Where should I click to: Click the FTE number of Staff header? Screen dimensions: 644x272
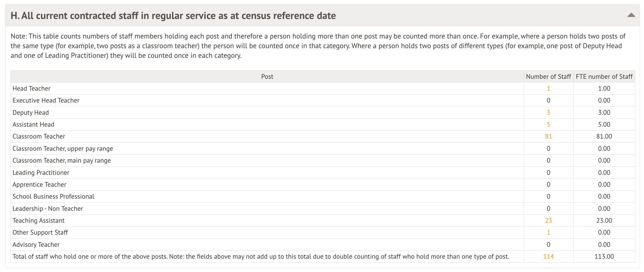[604, 76]
